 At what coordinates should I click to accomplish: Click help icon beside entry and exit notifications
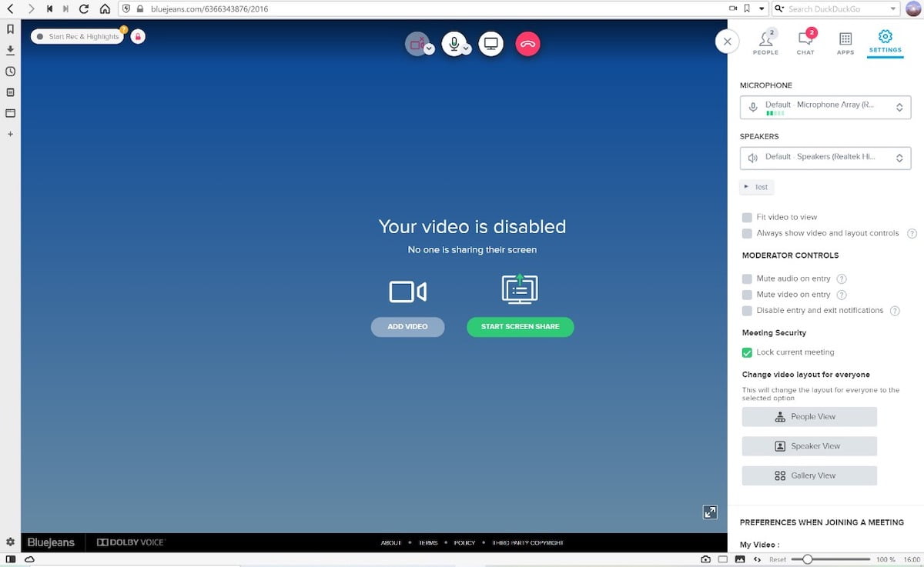click(x=895, y=311)
